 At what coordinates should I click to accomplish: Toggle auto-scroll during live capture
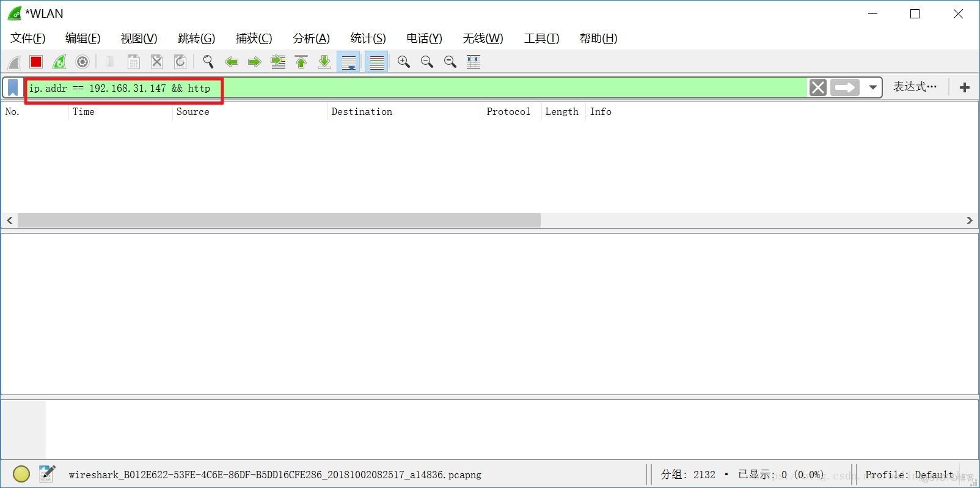coord(349,62)
